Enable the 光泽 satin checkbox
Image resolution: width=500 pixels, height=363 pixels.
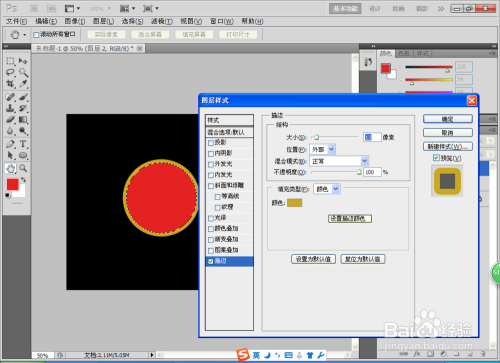point(211,218)
